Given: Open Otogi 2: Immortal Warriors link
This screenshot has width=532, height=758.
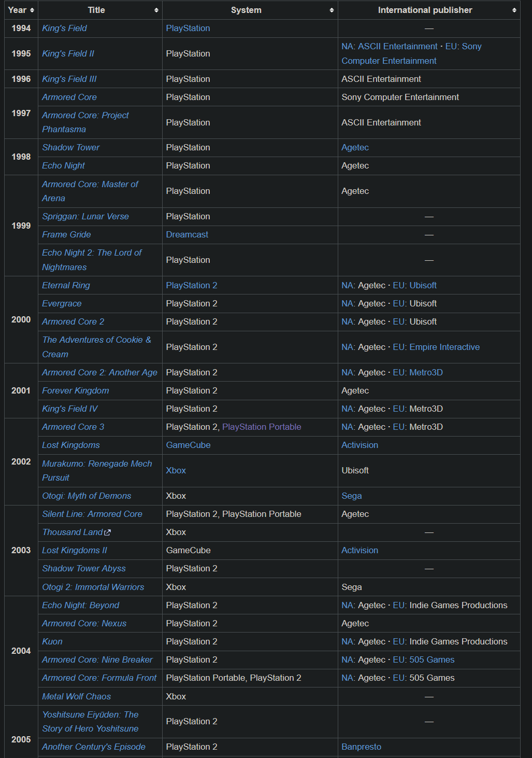Looking at the screenshot, I should click(x=93, y=587).
